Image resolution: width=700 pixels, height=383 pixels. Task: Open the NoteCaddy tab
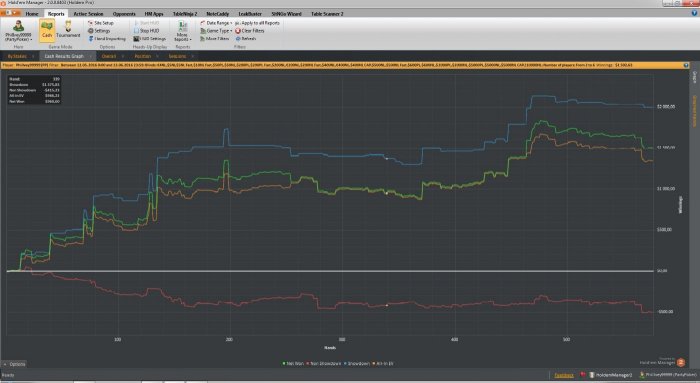click(x=217, y=14)
